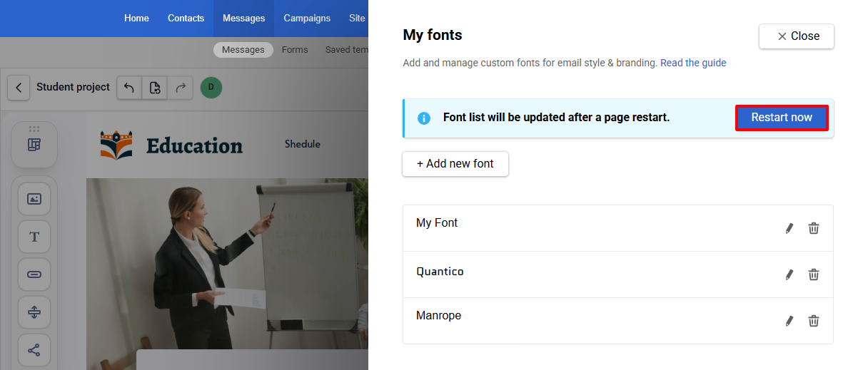Select the Manrope row name
The height and width of the screenshot is (370, 868).
438,315
